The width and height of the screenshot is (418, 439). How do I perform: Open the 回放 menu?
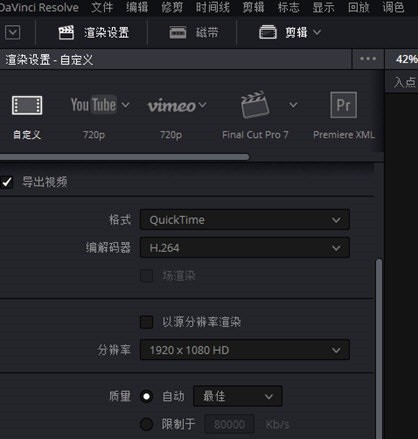point(359,7)
